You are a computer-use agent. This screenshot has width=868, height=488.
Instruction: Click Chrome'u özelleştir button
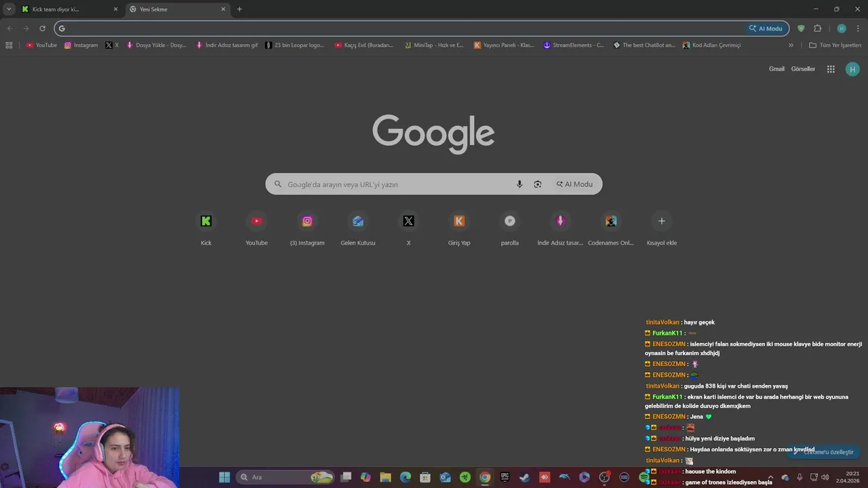tap(823, 452)
